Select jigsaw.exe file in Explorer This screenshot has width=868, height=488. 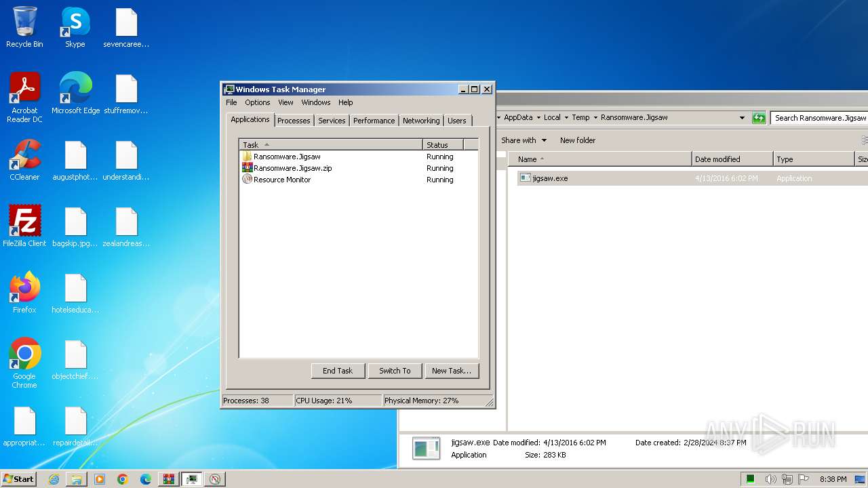click(692, 178)
